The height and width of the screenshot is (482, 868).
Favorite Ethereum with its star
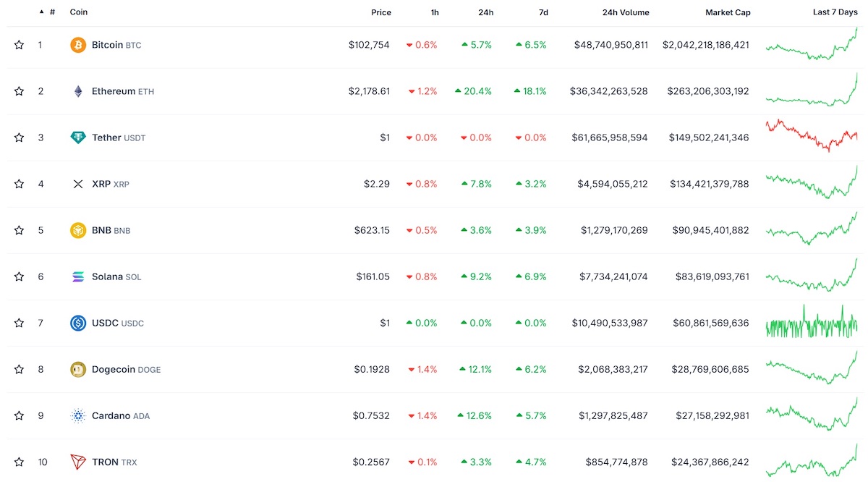pyautogui.click(x=19, y=91)
